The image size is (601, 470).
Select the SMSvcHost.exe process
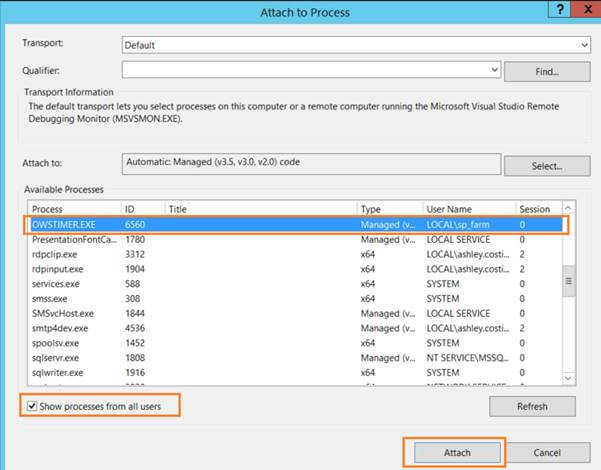[295, 313]
